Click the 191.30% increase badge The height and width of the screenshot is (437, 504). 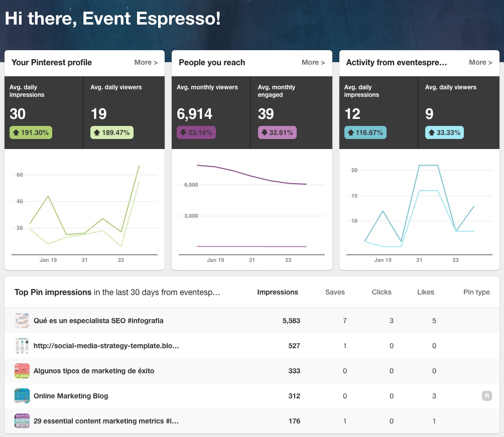click(x=31, y=132)
